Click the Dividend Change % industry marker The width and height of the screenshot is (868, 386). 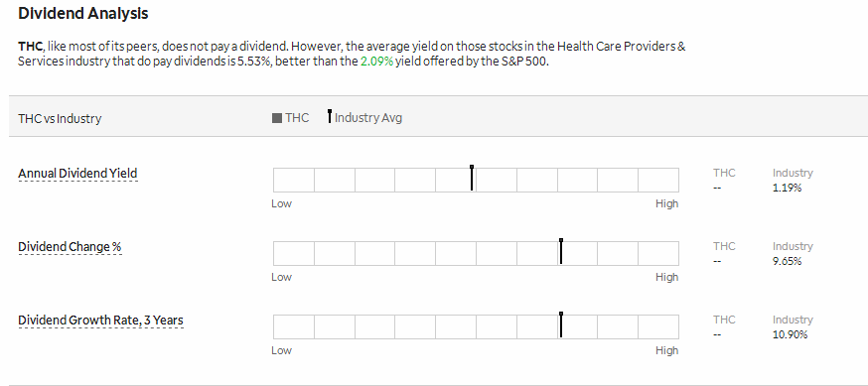click(x=561, y=252)
